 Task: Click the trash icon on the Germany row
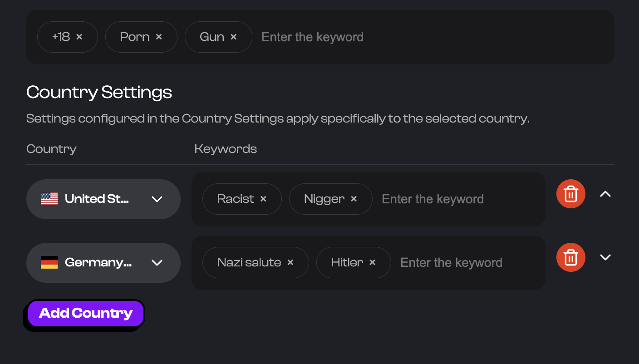pos(570,257)
